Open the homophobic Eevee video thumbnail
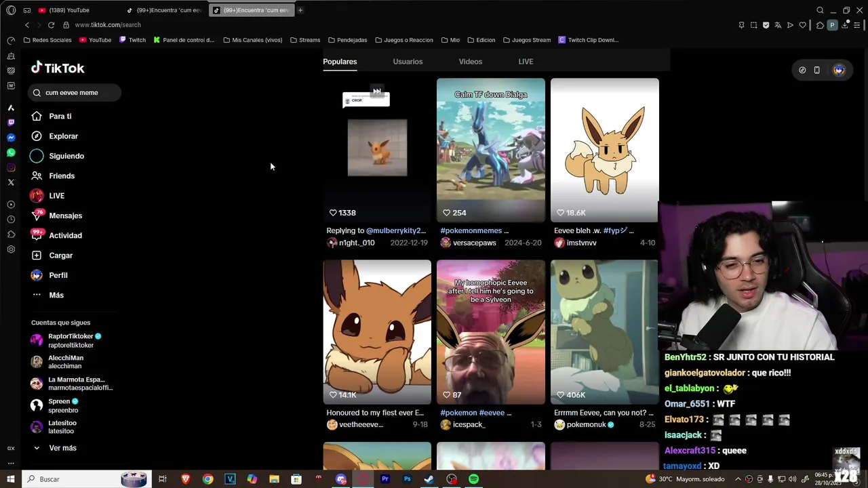The width and height of the screenshot is (868, 488). pos(491,332)
